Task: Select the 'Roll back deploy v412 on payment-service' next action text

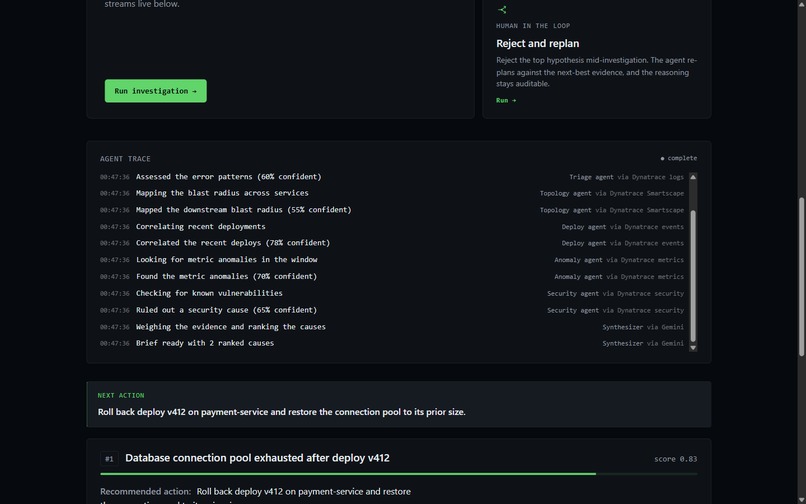Action: click(282, 412)
